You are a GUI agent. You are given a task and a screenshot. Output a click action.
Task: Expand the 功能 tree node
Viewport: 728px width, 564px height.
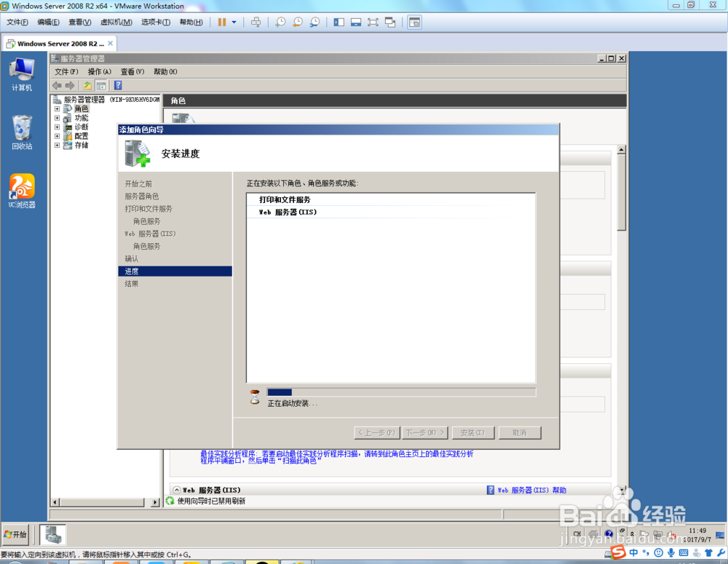(57, 118)
